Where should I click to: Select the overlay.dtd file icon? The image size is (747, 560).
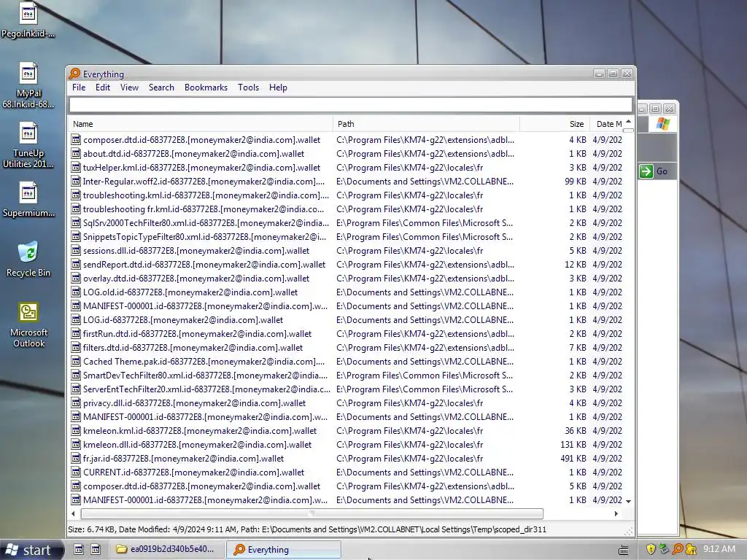(76, 278)
